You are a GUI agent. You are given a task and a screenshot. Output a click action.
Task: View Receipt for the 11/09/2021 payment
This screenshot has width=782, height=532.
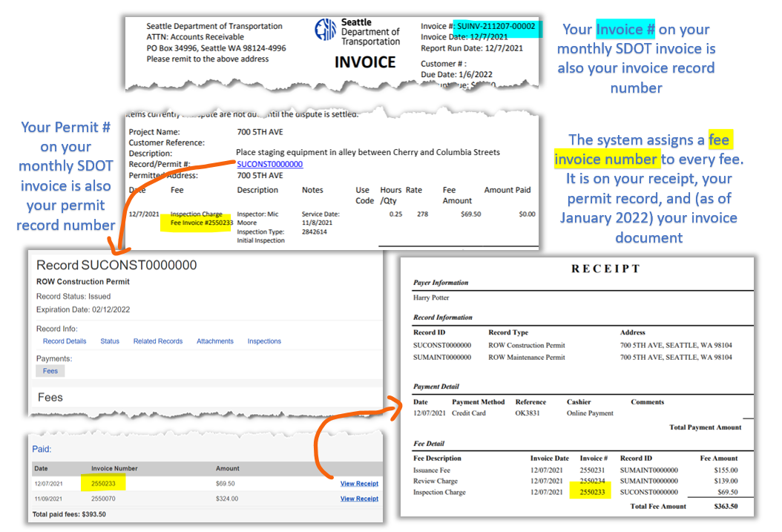tap(359, 499)
